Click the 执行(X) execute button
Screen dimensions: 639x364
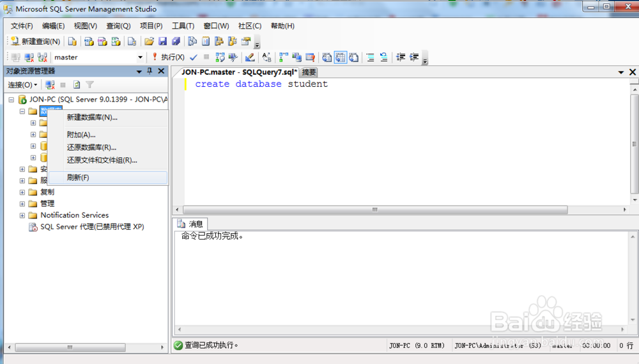click(168, 57)
